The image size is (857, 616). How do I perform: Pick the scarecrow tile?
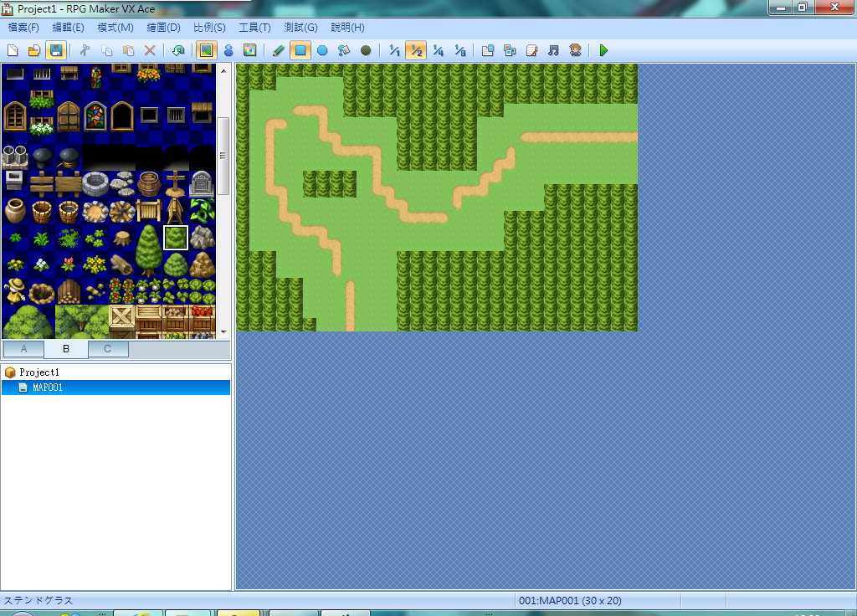click(x=15, y=290)
